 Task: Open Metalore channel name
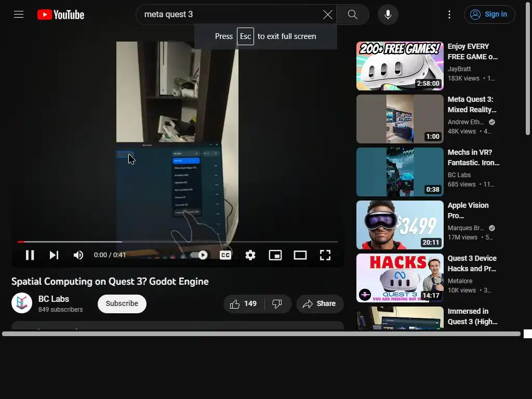(x=460, y=281)
